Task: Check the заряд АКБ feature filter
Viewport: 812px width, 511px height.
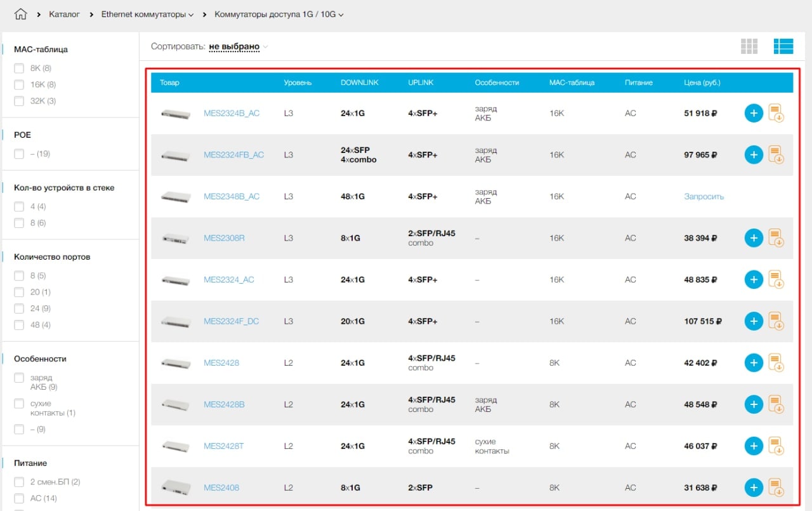Action: click(x=19, y=378)
